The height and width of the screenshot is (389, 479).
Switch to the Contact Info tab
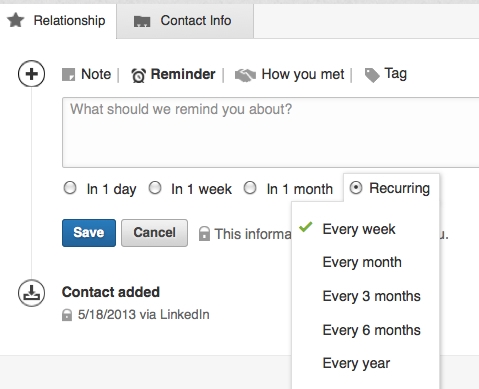point(185,21)
